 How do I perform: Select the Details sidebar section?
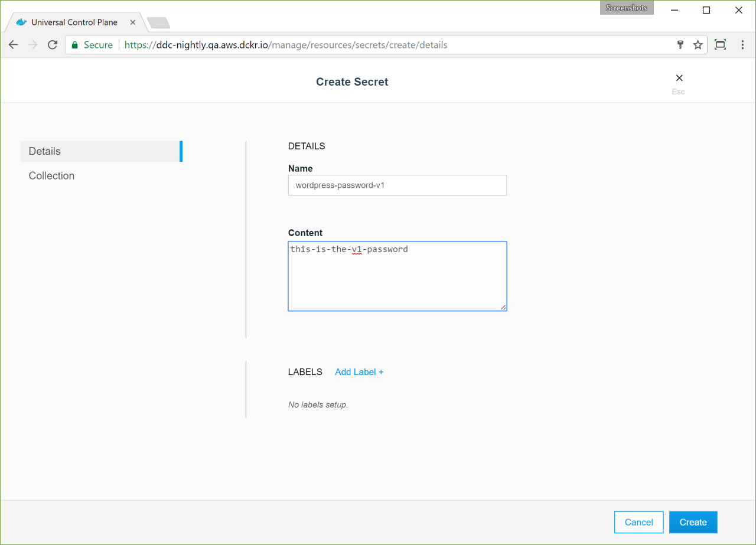coord(100,151)
